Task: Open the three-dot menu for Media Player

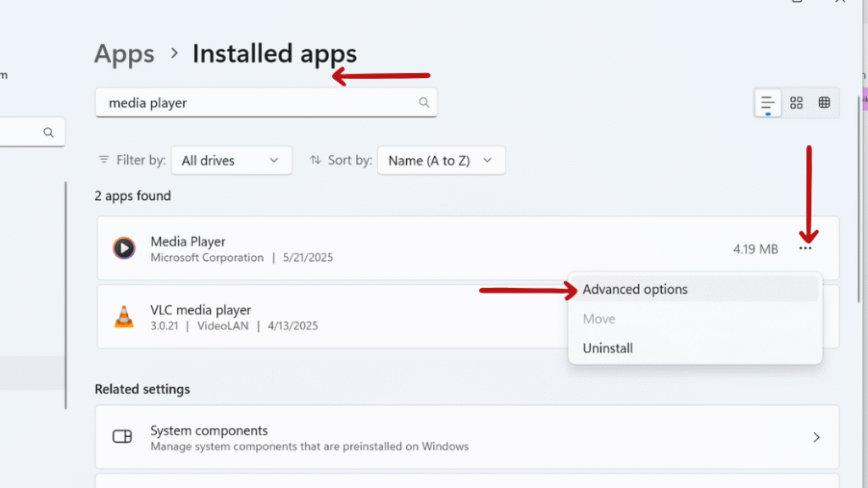Action: tap(805, 248)
